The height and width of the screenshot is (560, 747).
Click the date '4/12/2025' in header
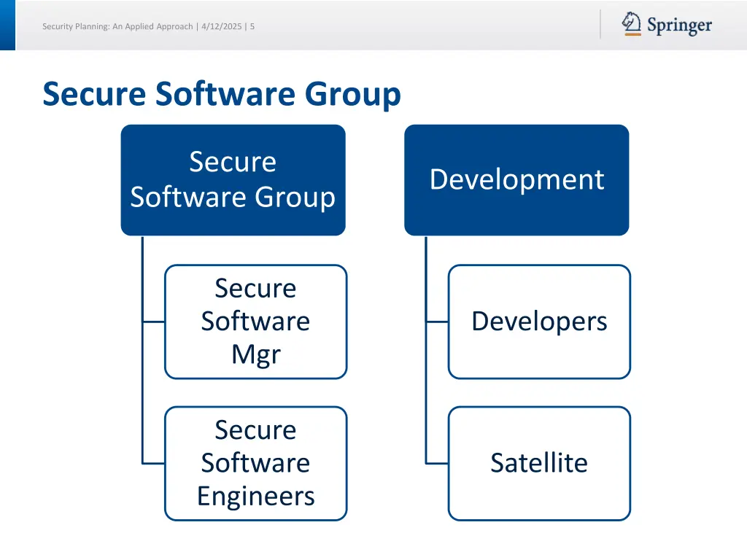click(x=222, y=27)
